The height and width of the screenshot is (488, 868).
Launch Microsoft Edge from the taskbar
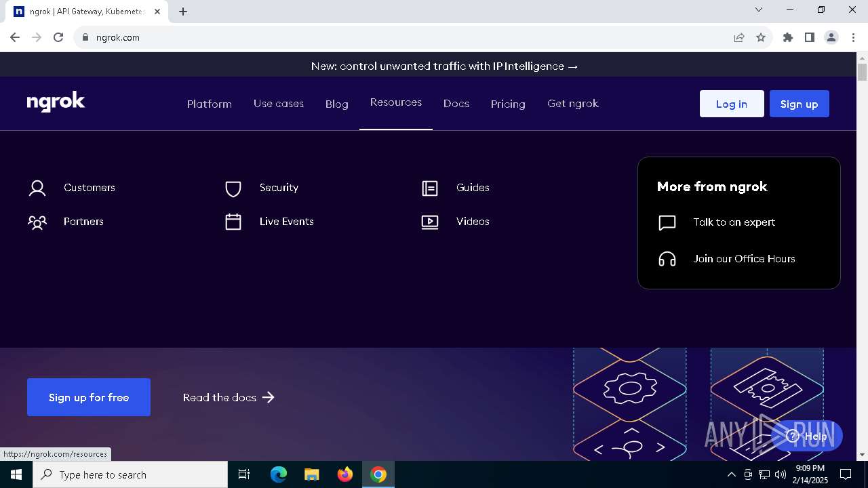click(279, 474)
